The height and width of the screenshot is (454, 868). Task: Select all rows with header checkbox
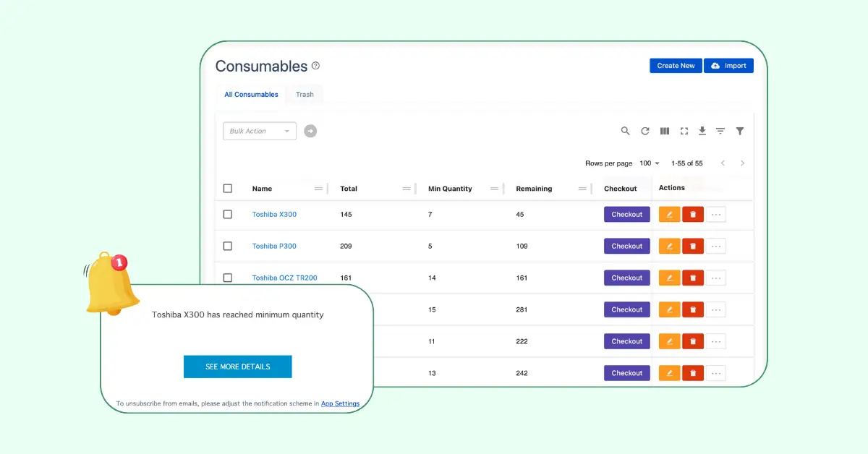click(228, 189)
